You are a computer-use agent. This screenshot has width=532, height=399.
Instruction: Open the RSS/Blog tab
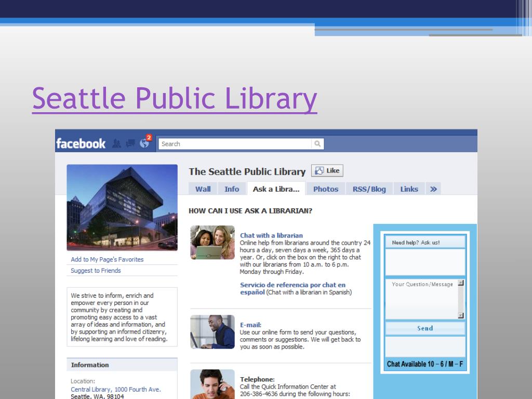pyautogui.click(x=369, y=189)
